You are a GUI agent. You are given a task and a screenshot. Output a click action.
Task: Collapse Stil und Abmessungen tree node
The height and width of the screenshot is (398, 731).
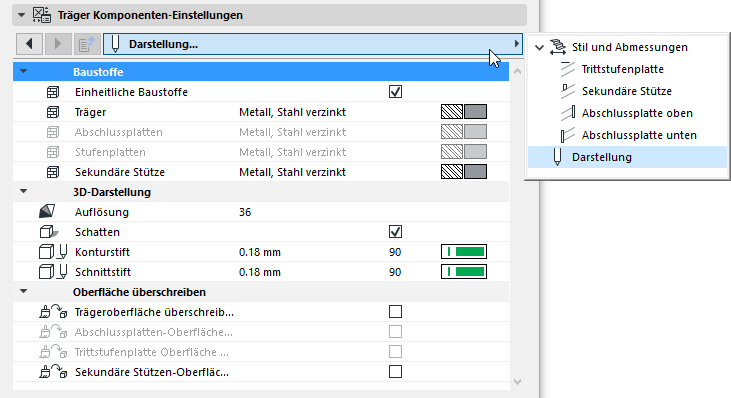[x=539, y=47]
